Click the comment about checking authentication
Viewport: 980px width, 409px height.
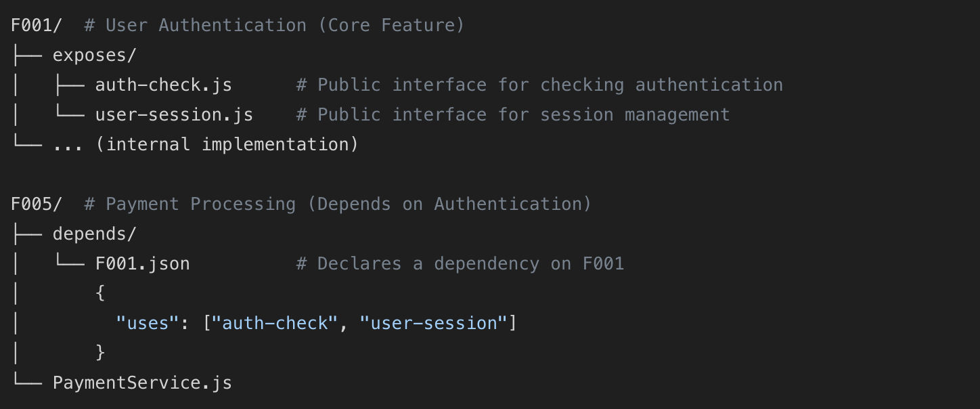tap(539, 85)
